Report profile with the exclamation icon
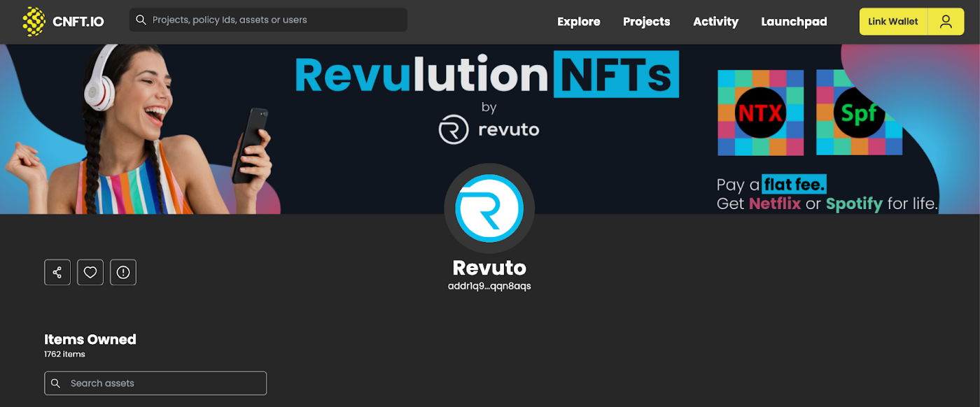The height and width of the screenshot is (407, 980). [x=123, y=272]
